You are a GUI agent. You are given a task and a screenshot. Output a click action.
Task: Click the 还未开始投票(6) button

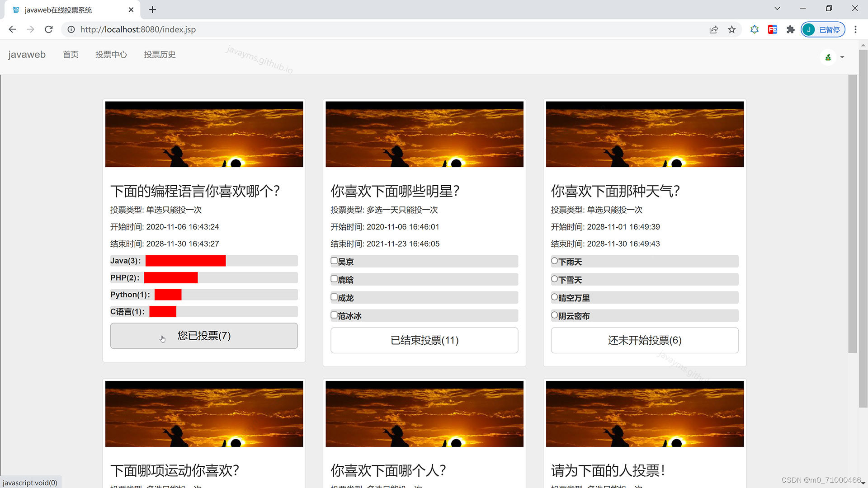645,340
